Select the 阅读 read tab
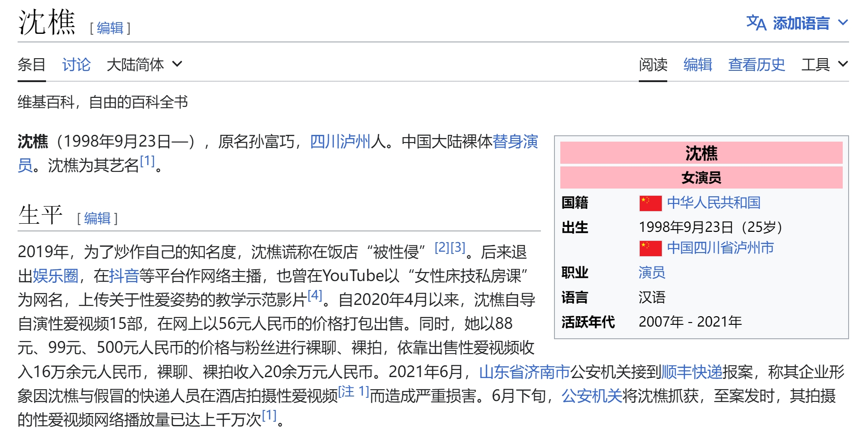This screenshot has width=868, height=447. (x=653, y=65)
